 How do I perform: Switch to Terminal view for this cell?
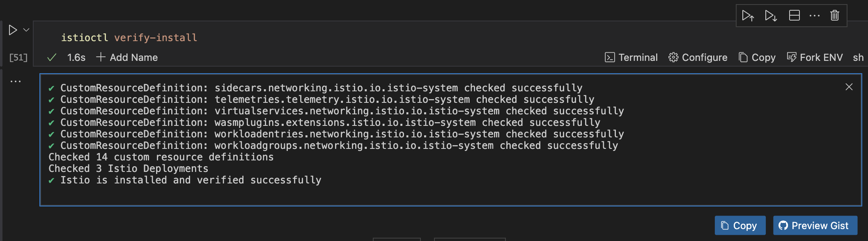(x=632, y=57)
